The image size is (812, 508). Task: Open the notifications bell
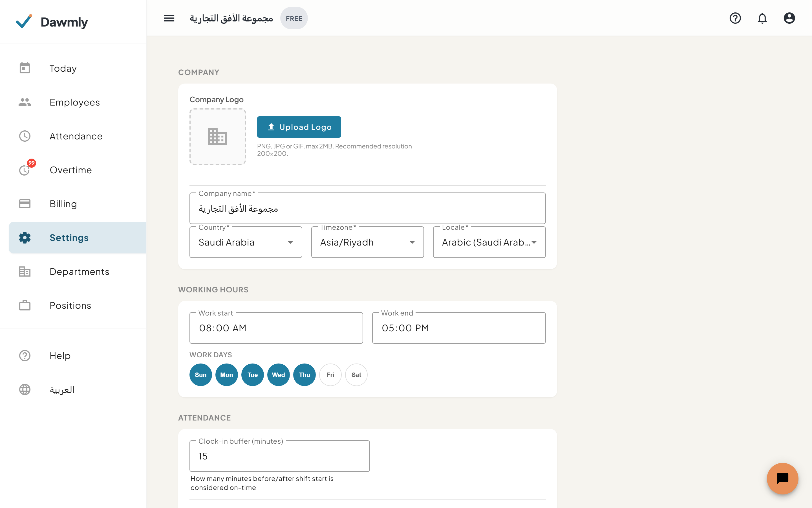point(762,18)
